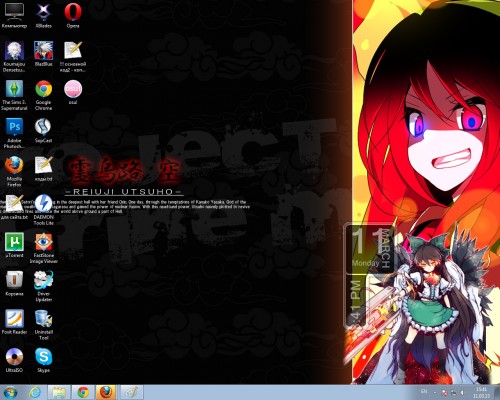Image resolution: width=500 pixels, height=400 pixels.
Task: Select the µTorrent desktop shortcut
Action: point(14,245)
